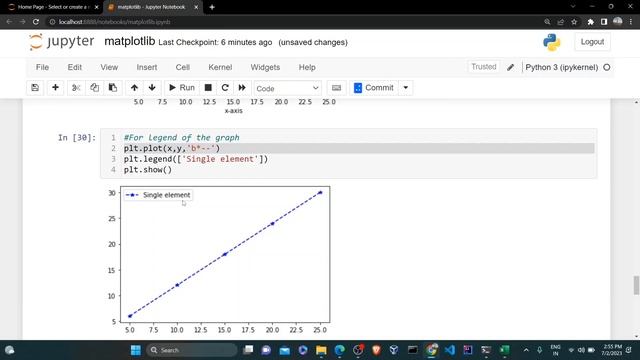This screenshot has width=640, height=360.
Task: Click code line plt.plot(x,y,'b*--')
Action: point(172,149)
